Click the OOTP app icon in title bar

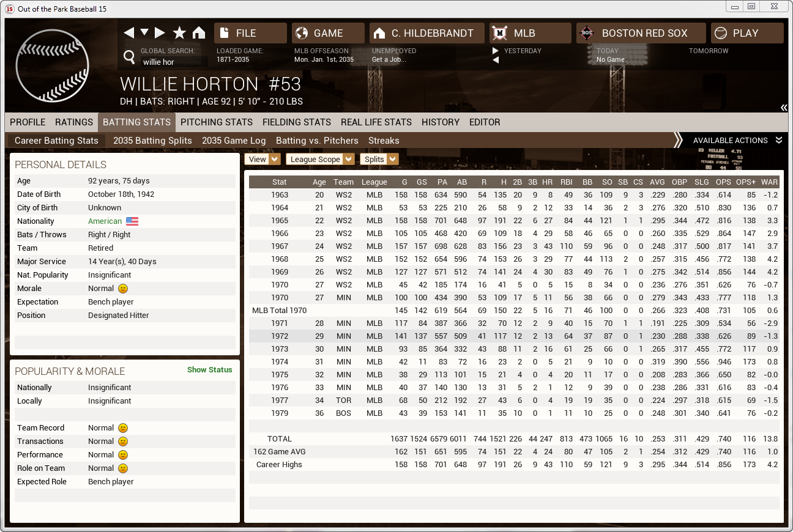click(x=9, y=9)
